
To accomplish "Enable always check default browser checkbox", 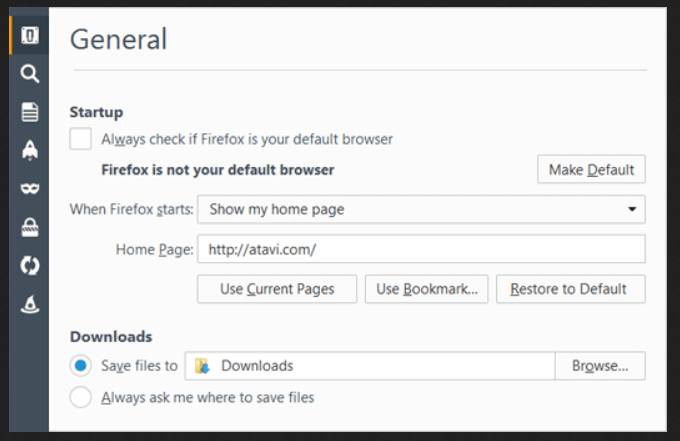I will point(81,139).
